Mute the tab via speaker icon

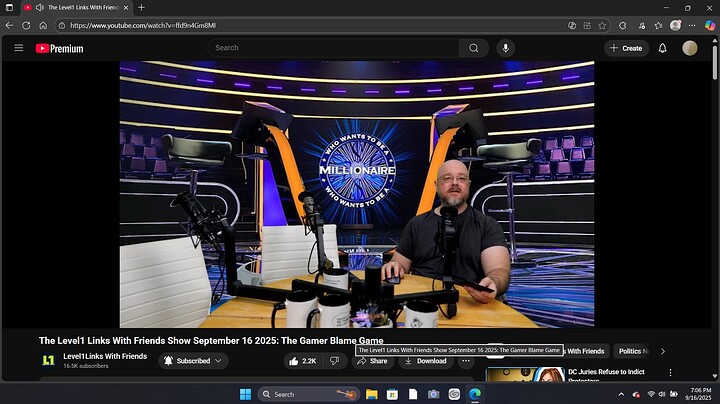(x=39, y=7)
